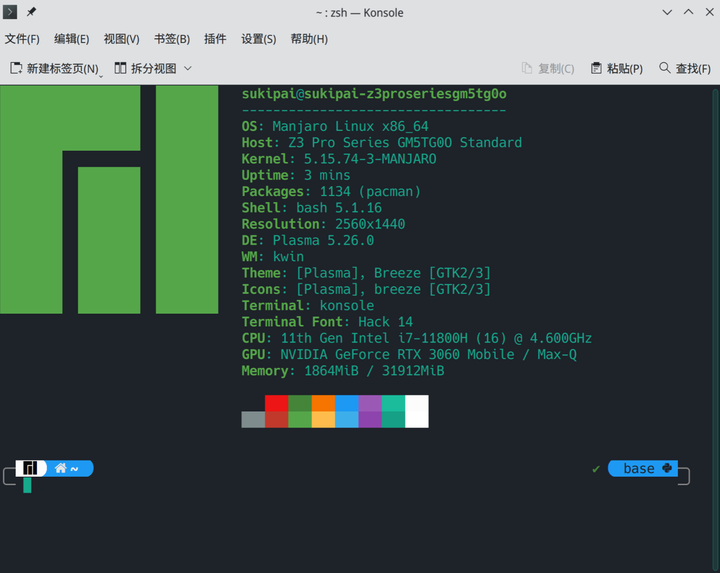Click the 'DE: Plasma 5.26.0' line
Screen dimensions: 720x573
point(308,241)
